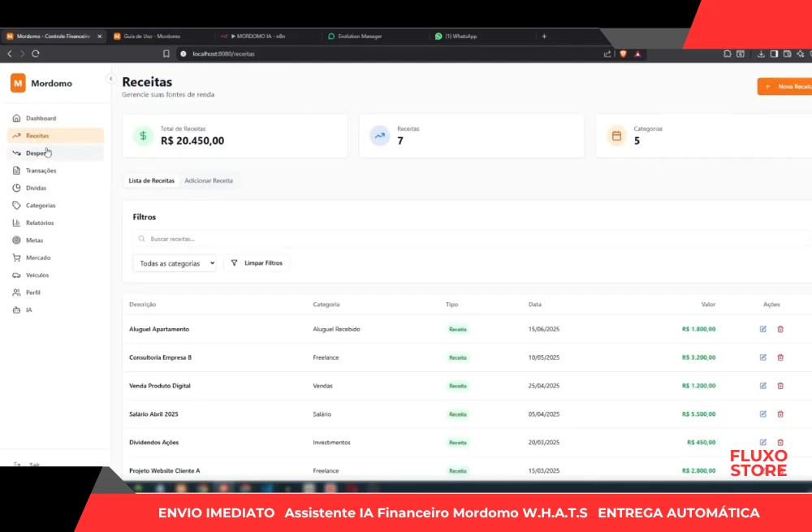
Task: Click the Nova Receita button
Action: (785, 86)
